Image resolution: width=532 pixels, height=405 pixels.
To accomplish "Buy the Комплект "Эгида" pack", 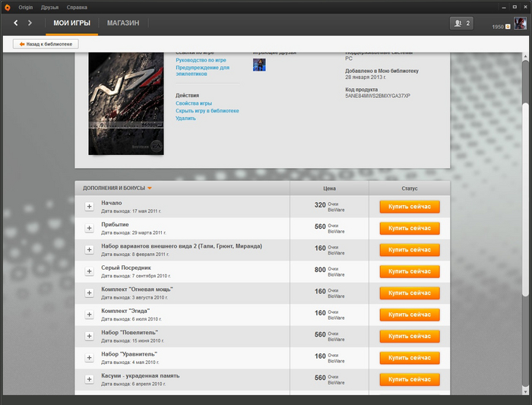I will coord(410,315).
